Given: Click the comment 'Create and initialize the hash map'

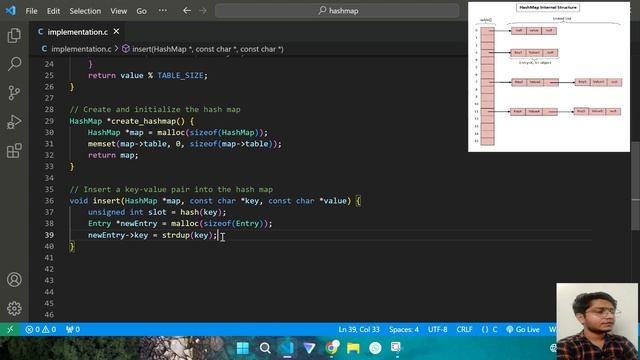Looking at the screenshot, I should point(155,109).
